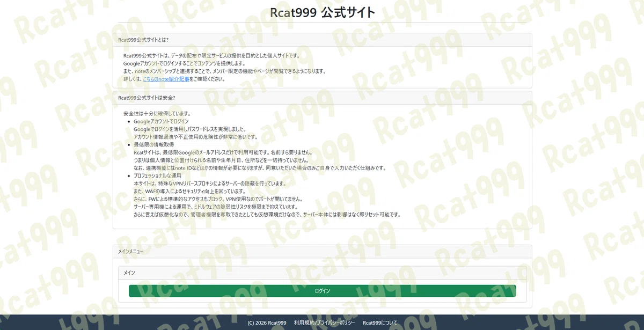The width and height of the screenshot is (644, 330).
Task: Click the プロフェッショナルな運用 bullet heading
Action: pos(158,176)
